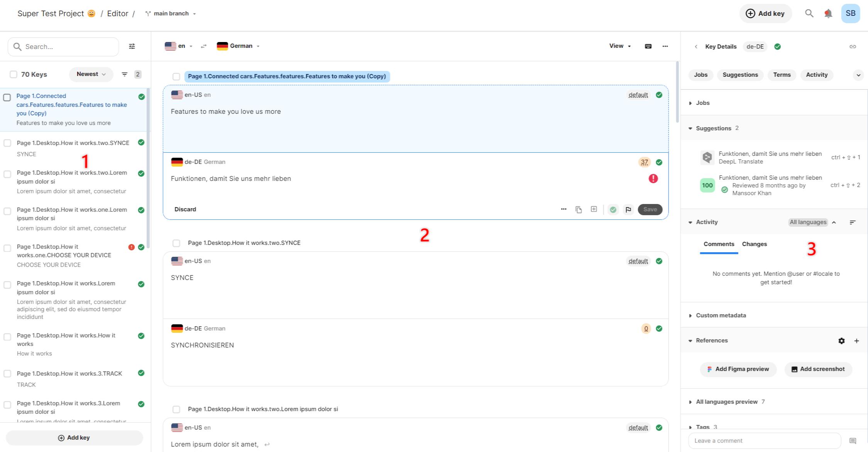868x452 pixels.
Task: Click the flag icon next to Save
Action: (628, 209)
